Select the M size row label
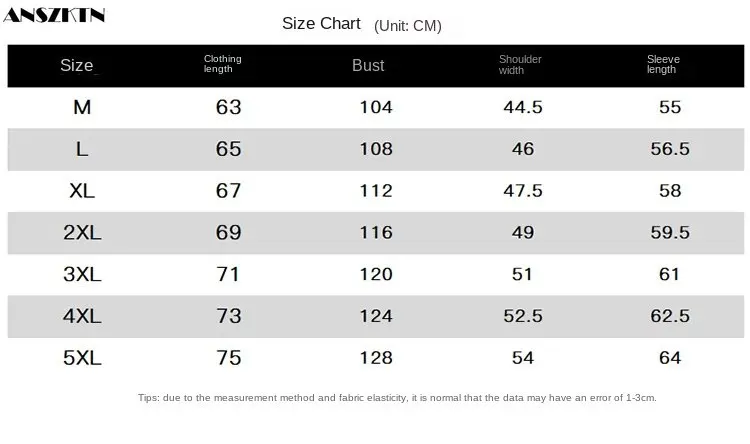 click(82, 107)
